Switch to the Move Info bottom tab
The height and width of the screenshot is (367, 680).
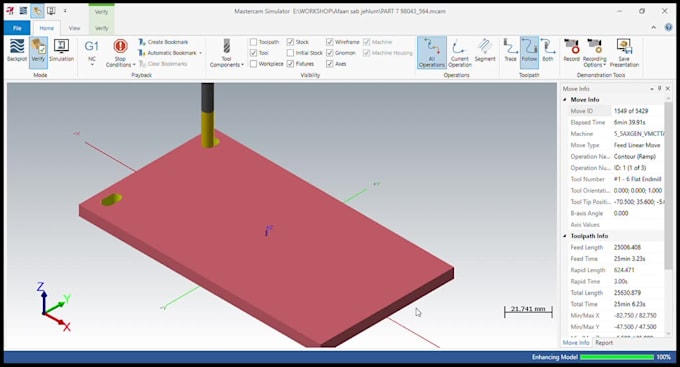[x=576, y=343]
